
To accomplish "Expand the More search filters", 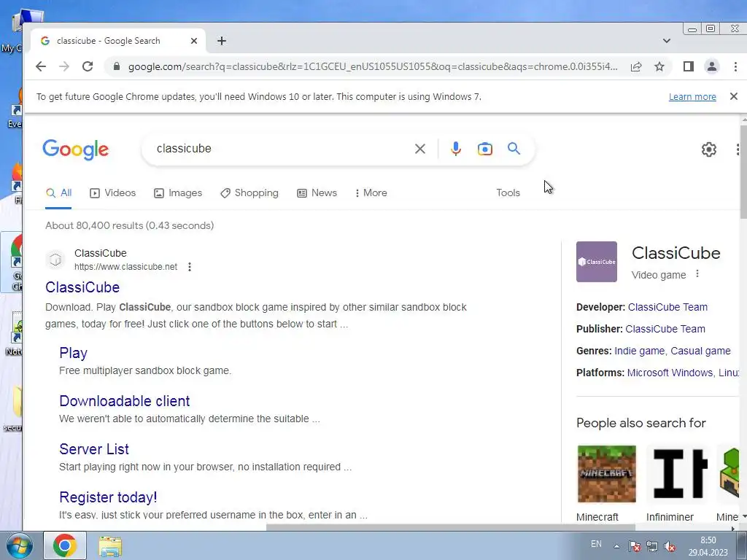I will pos(371,192).
